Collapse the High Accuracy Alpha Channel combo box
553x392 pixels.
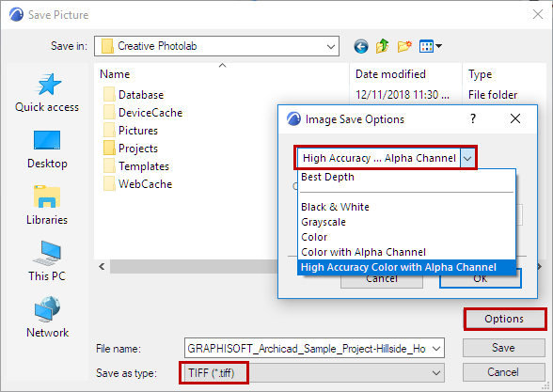(x=467, y=158)
